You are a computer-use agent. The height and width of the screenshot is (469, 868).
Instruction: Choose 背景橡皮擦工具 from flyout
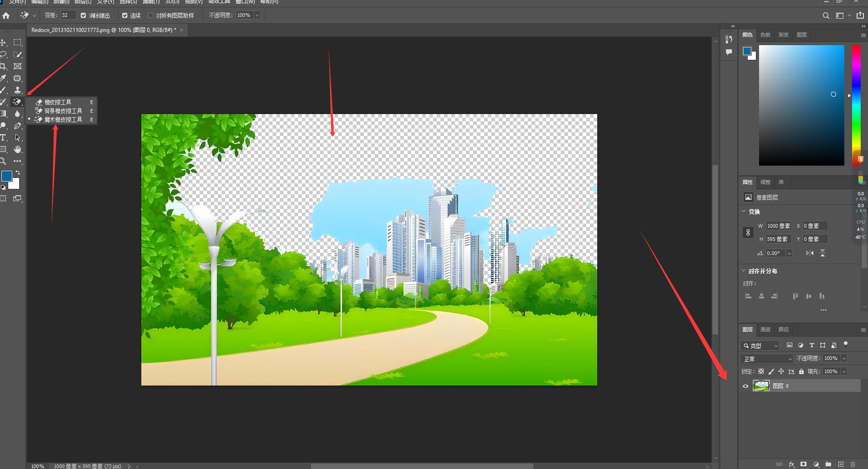(x=62, y=111)
